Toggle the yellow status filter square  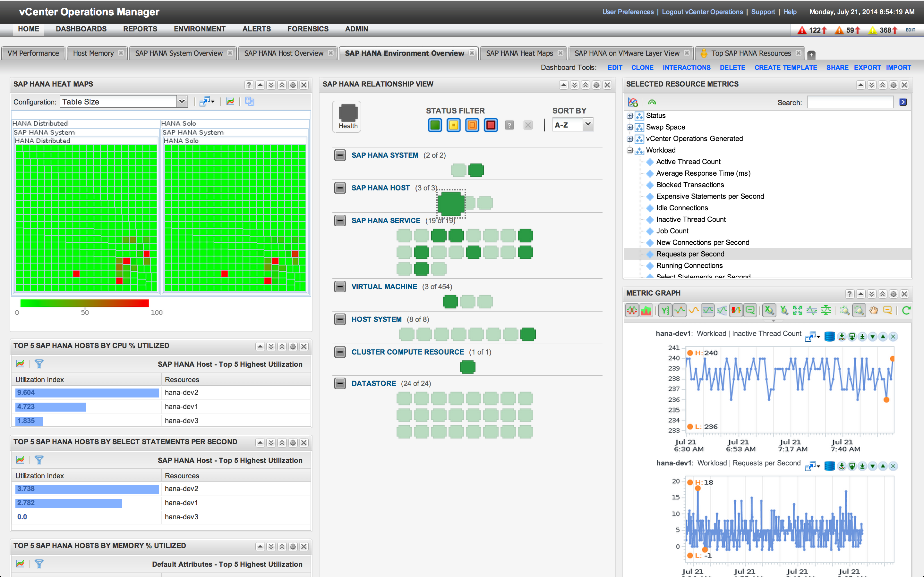[x=453, y=125]
